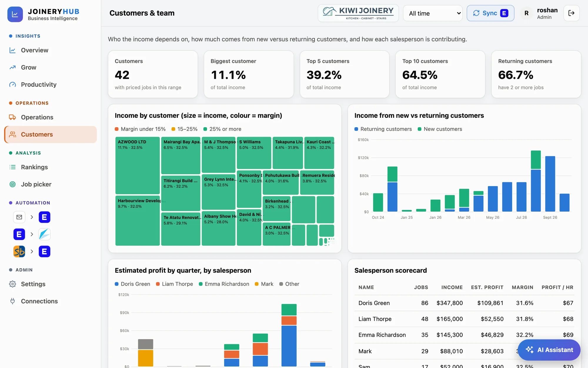Click the E icon beside mail automation
The image size is (588, 368).
tap(44, 217)
